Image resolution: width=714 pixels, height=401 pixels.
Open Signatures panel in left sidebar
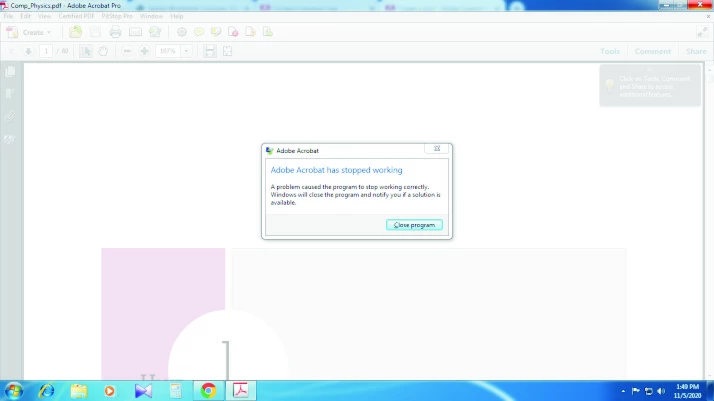pyautogui.click(x=10, y=139)
